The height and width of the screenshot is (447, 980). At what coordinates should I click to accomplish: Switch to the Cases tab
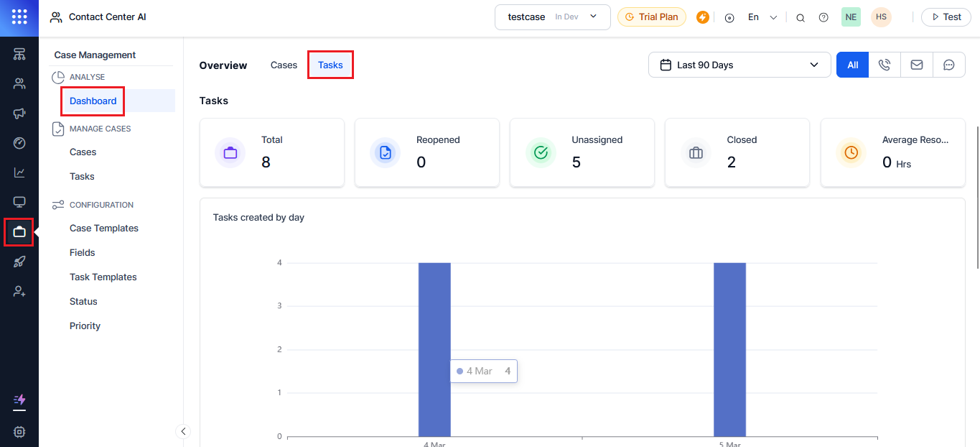[x=284, y=65]
